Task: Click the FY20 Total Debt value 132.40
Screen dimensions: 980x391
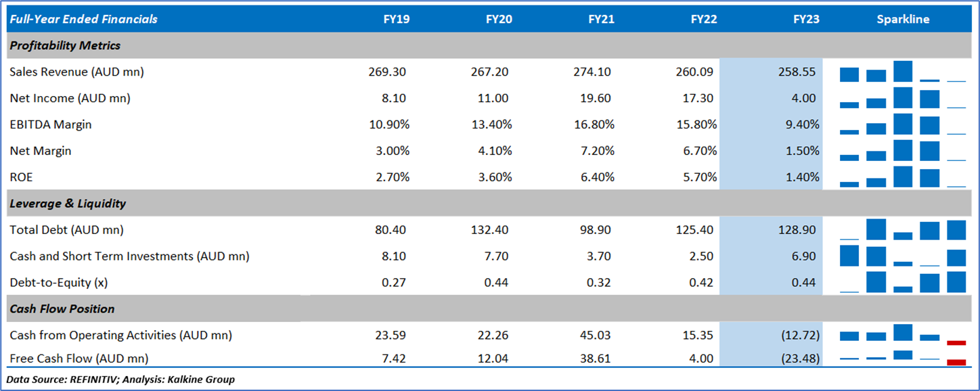Action: 491,230
